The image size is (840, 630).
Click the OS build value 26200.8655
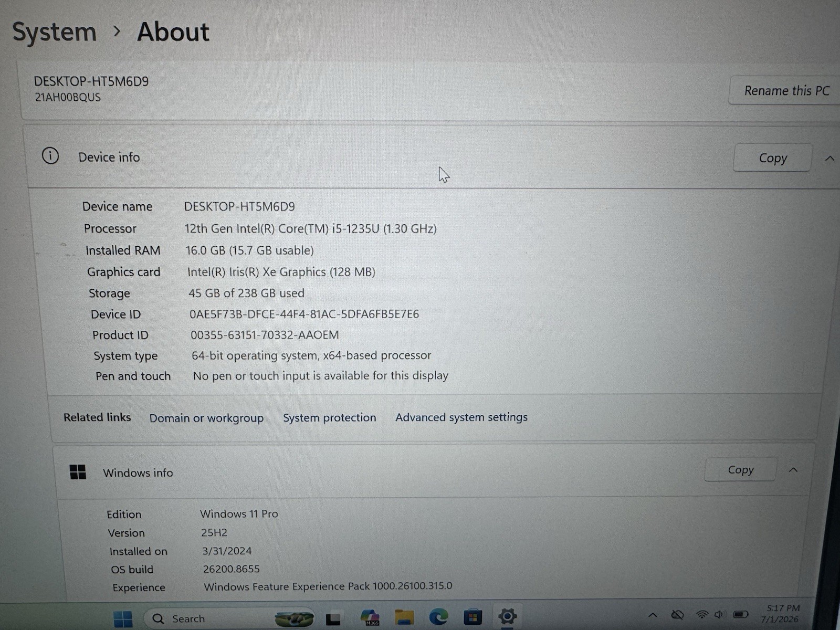pyautogui.click(x=232, y=569)
